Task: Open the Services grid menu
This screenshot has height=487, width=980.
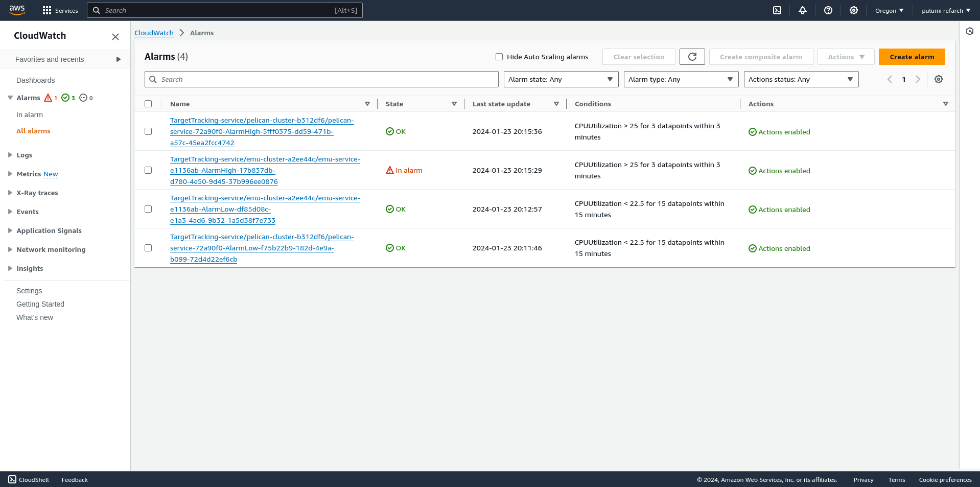Action: [60, 10]
